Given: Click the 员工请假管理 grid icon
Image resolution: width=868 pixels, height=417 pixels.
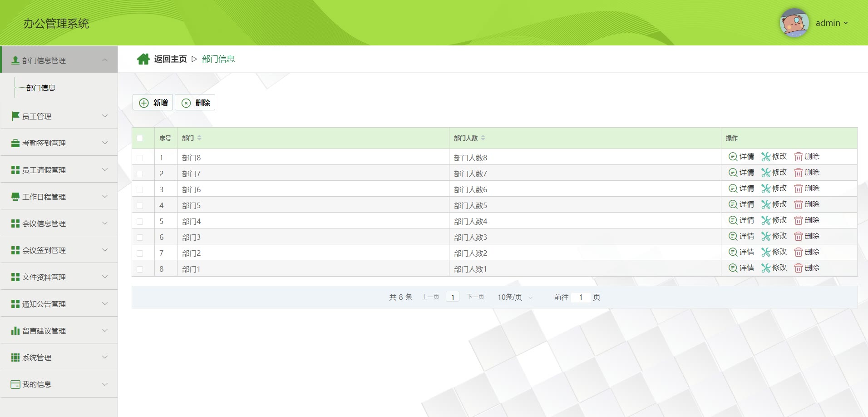Looking at the screenshot, I should point(15,170).
